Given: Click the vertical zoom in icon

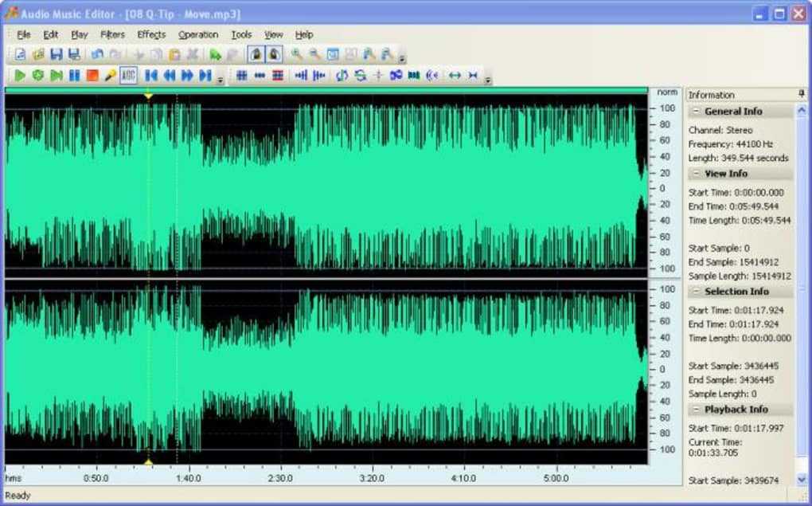Looking at the screenshot, I should click(369, 54).
